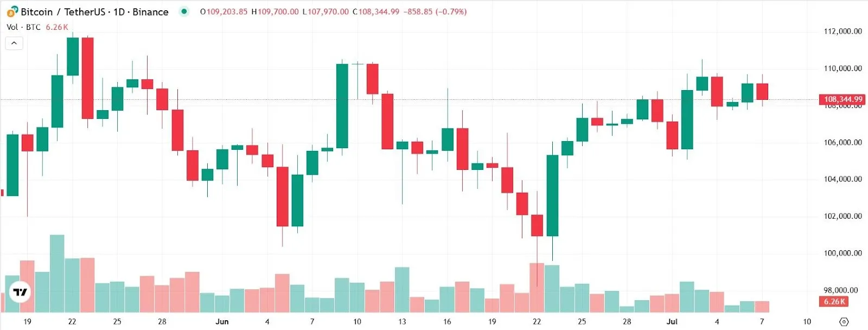Click the Bitcoin coin icon in the legend
Viewport: 868px width, 330px height.
click(x=10, y=13)
